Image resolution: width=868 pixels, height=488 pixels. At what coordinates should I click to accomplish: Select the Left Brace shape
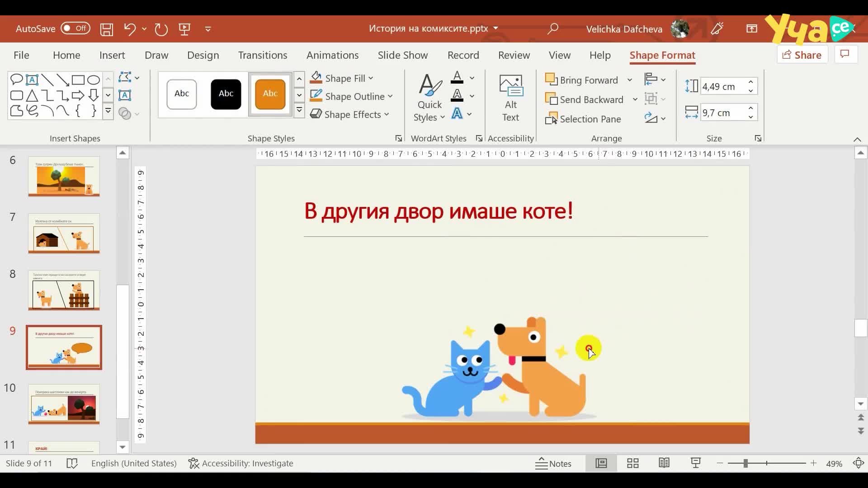tap(78, 111)
